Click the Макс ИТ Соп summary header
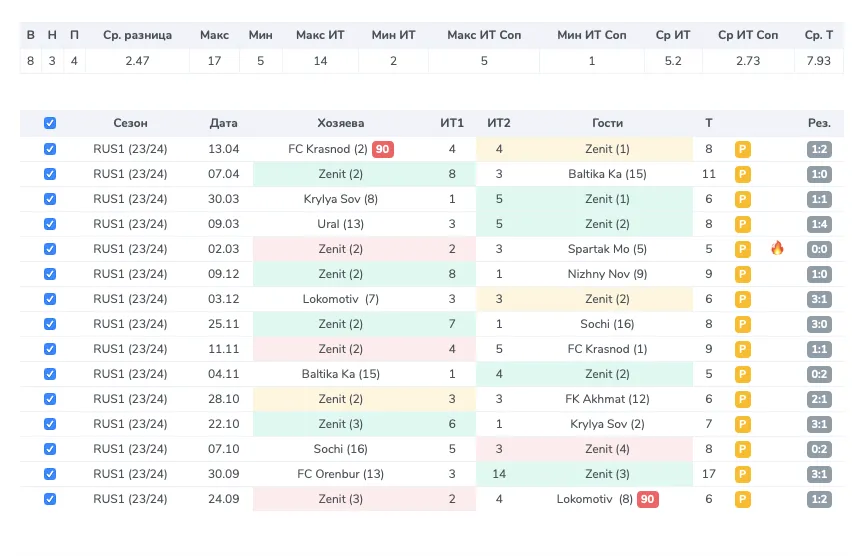Viewport: 858px width, 556px height. [484, 35]
